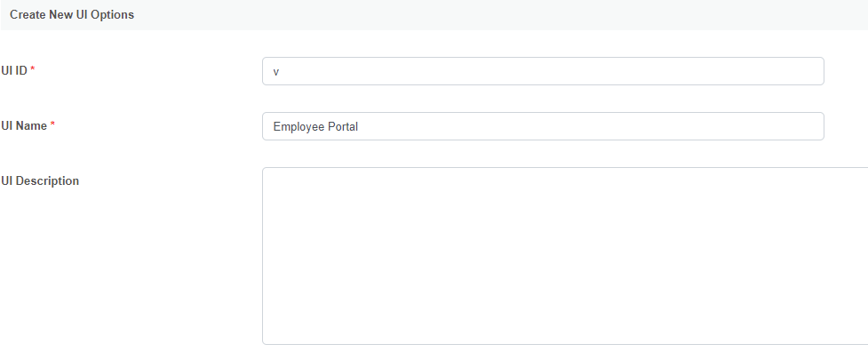Click the empty right portion of UI Name field
Image resolution: width=868 pixels, height=360 pixels.
(711, 126)
